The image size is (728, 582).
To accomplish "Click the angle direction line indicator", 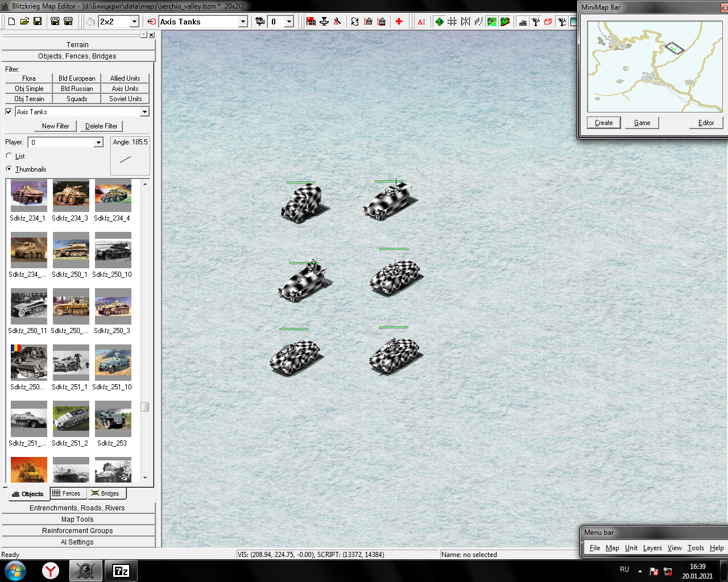I will click(x=126, y=160).
